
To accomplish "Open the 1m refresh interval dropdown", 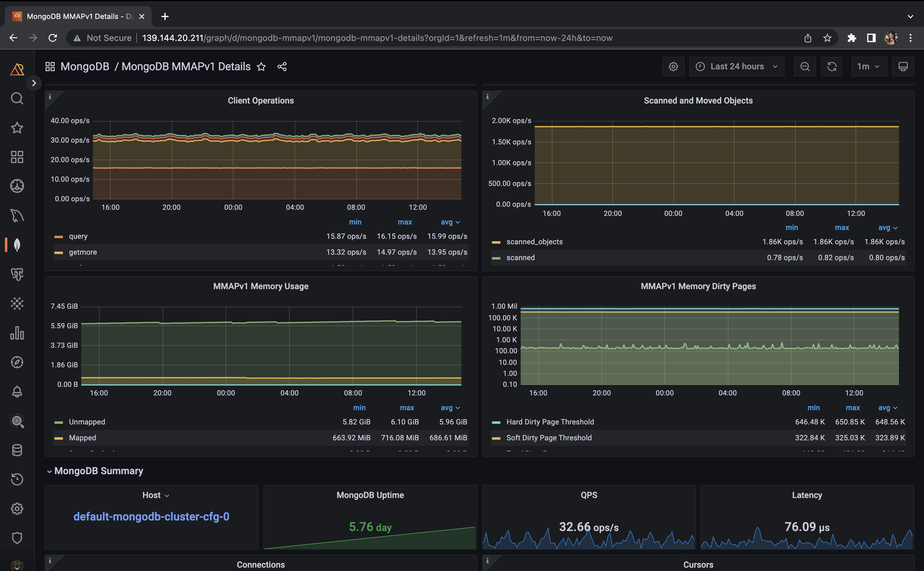I will click(x=868, y=67).
